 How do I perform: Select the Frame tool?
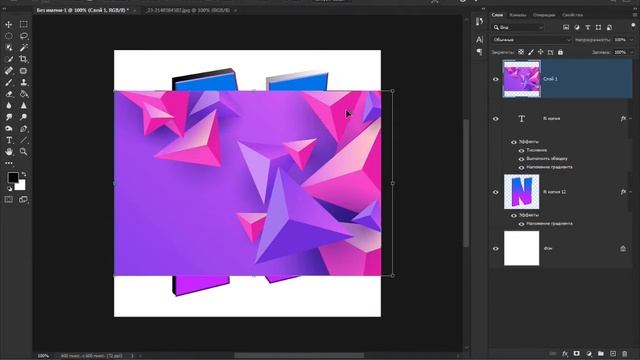pos(24,71)
